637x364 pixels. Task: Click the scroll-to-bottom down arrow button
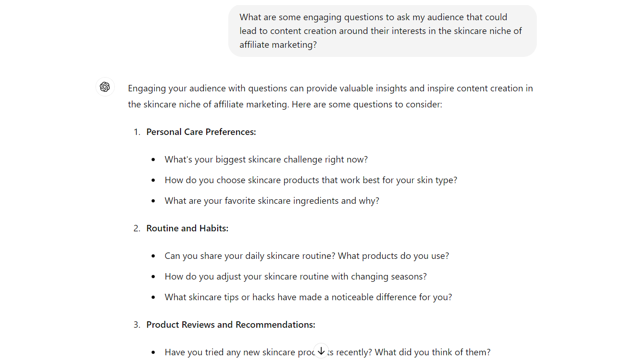tap(321, 351)
